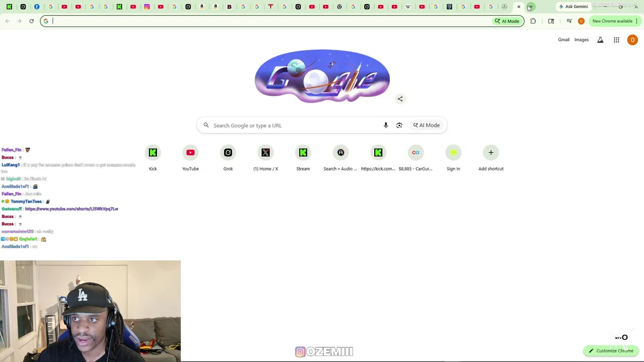Open a new tab with plus button
Image resolution: width=644 pixels, height=362 pixels.
tap(530, 7)
